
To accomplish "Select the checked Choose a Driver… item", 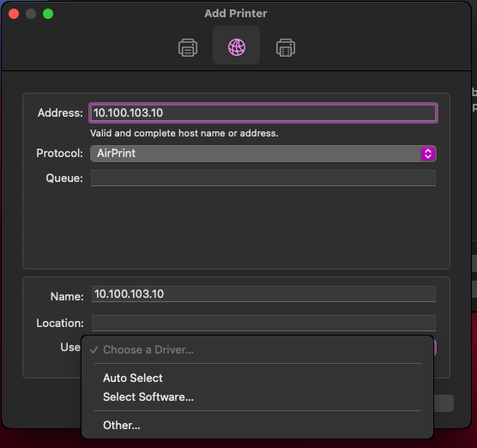I will point(257,349).
